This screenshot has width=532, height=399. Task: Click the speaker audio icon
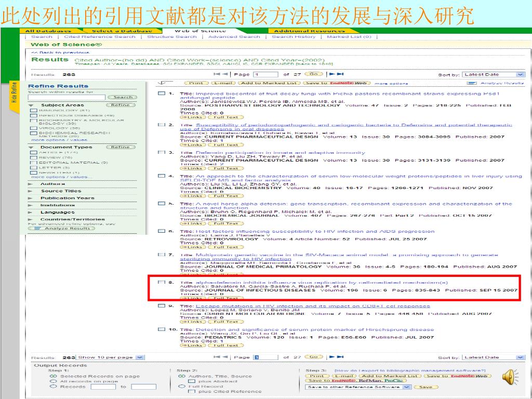(510, 377)
